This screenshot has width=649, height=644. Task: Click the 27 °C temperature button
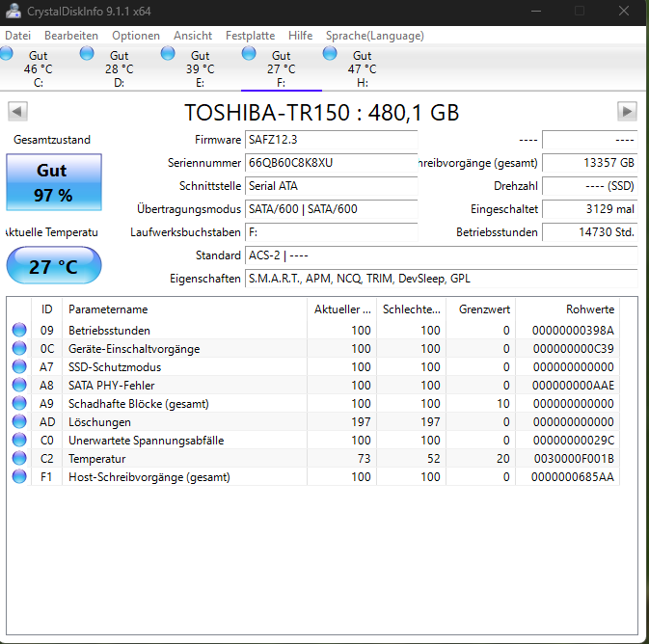54,265
